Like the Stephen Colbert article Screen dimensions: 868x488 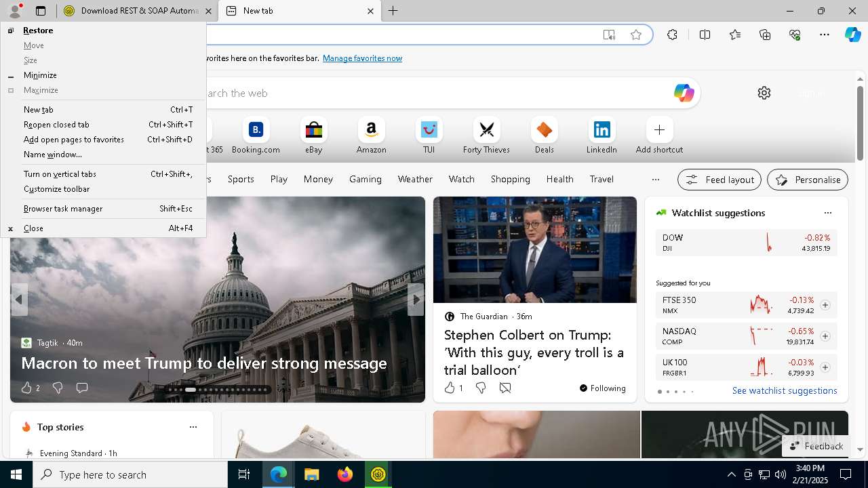450,388
